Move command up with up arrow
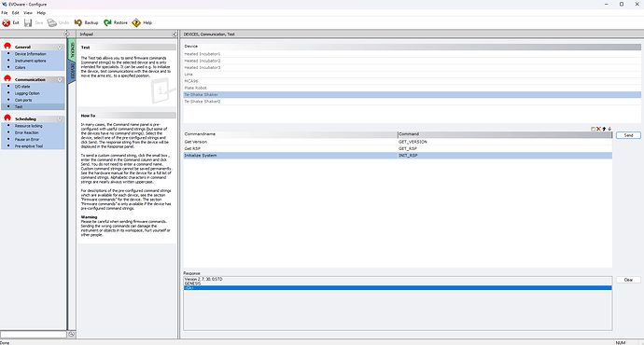 (x=604, y=129)
